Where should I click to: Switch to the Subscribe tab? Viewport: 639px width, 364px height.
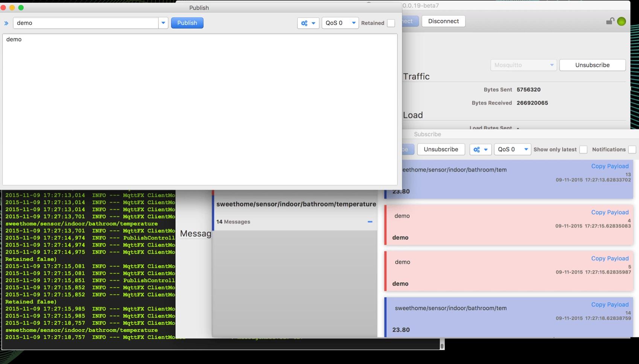click(x=427, y=134)
